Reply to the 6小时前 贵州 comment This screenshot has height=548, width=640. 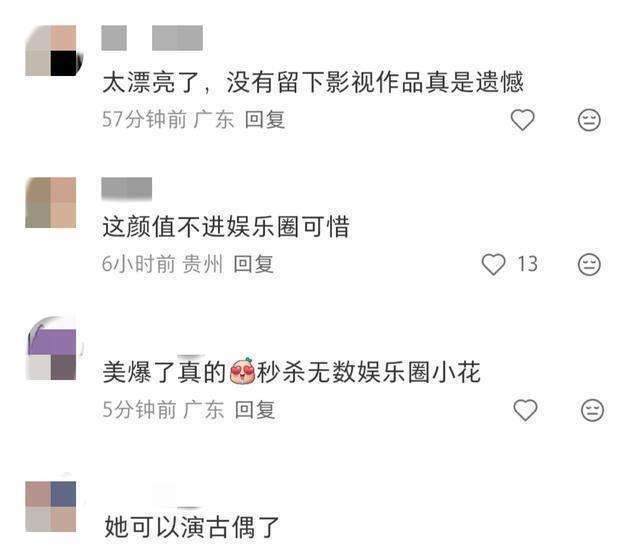(x=253, y=264)
